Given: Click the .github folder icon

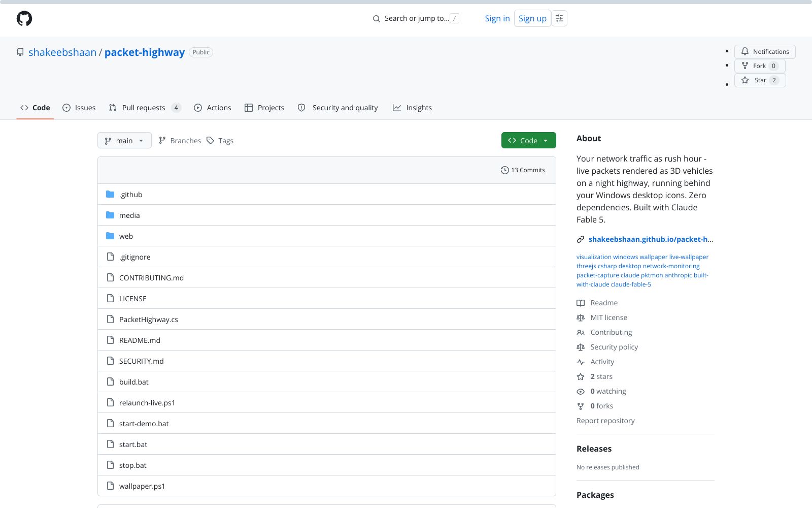Looking at the screenshot, I should click(110, 194).
